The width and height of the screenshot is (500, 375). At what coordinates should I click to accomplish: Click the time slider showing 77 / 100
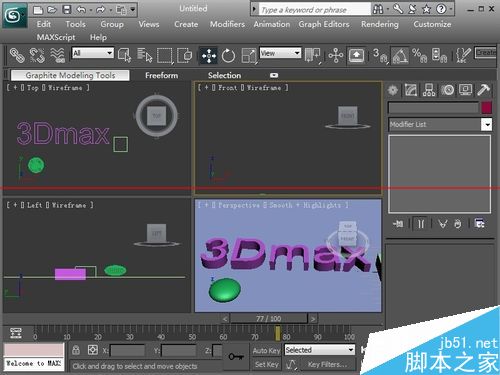(x=269, y=319)
